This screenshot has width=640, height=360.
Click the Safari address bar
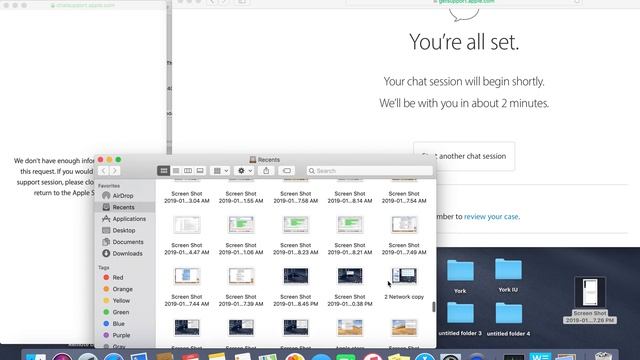pyautogui.click(x=464, y=2)
